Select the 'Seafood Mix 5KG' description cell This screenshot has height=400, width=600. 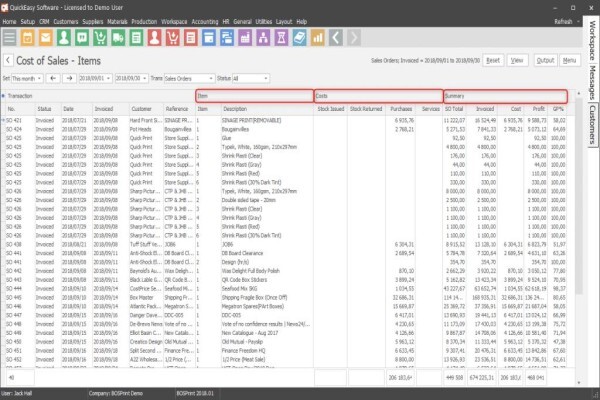(267, 289)
